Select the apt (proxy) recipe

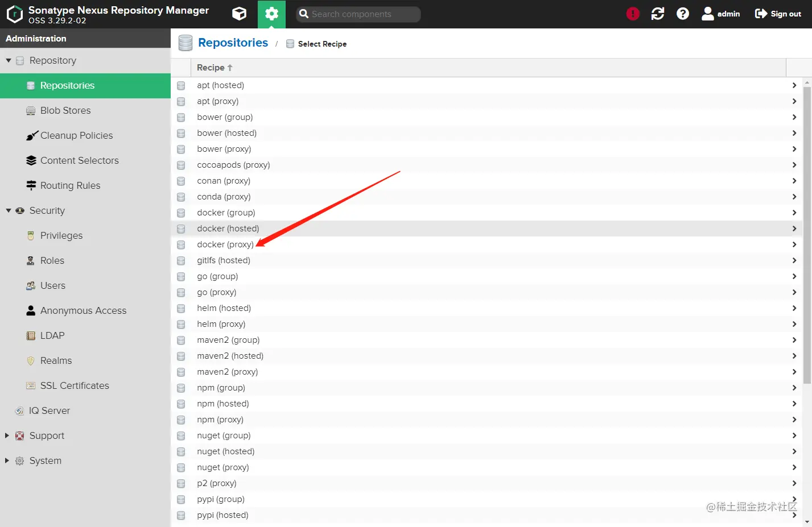point(487,101)
